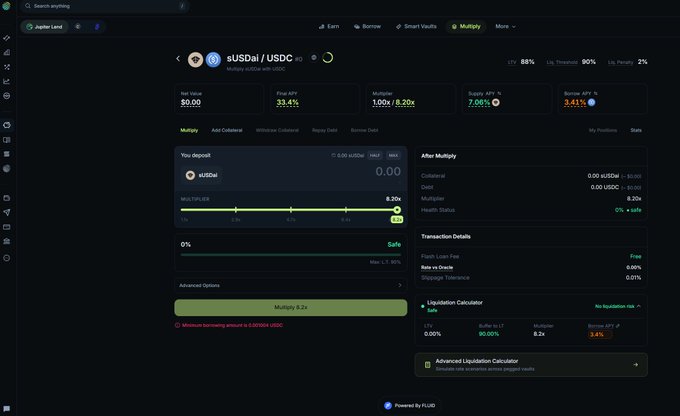Open the wallet icon in left sidebar
The height and width of the screenshot is (416, 680).
coord(7,198)
